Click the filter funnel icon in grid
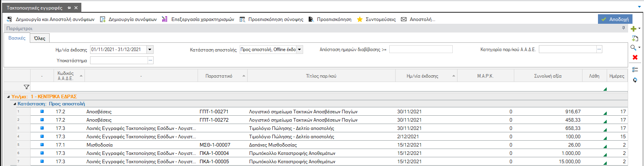Viewport: 644px width, 166px height. [27, 87]
